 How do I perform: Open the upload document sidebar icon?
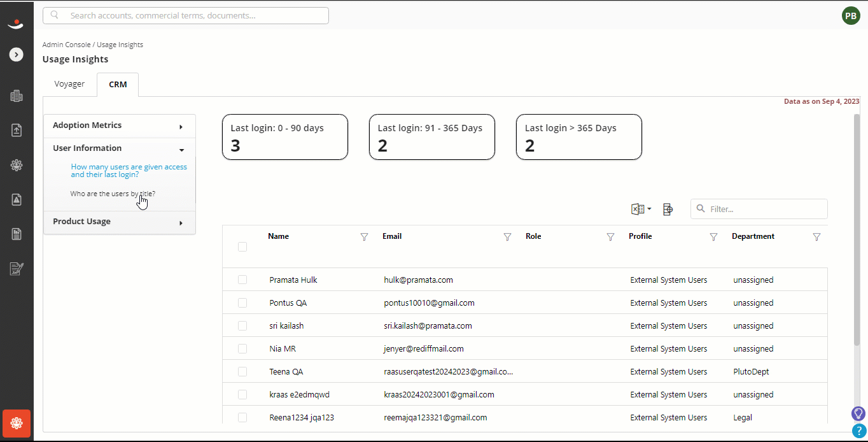(x=17, y=130)
